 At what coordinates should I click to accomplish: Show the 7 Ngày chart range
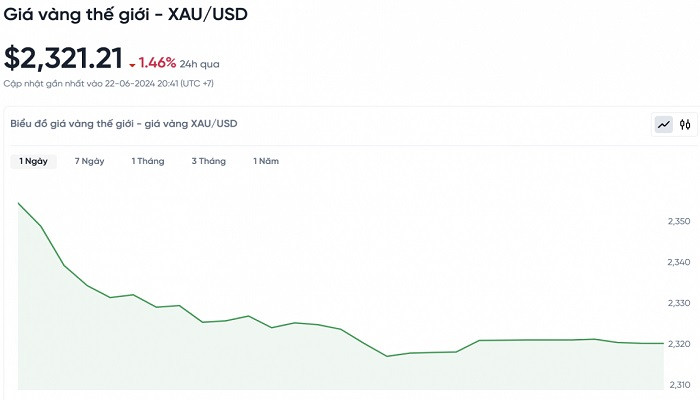click(x=89, y=161)
